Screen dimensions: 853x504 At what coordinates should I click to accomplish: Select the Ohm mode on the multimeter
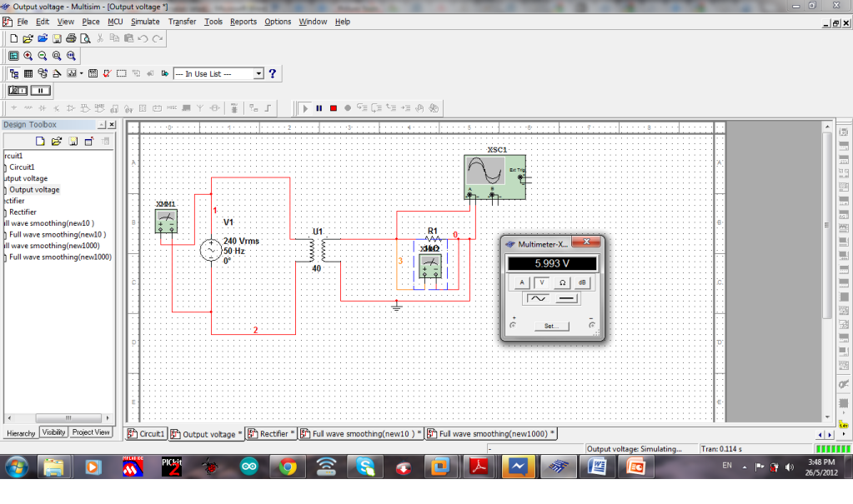tap(562, 282)
